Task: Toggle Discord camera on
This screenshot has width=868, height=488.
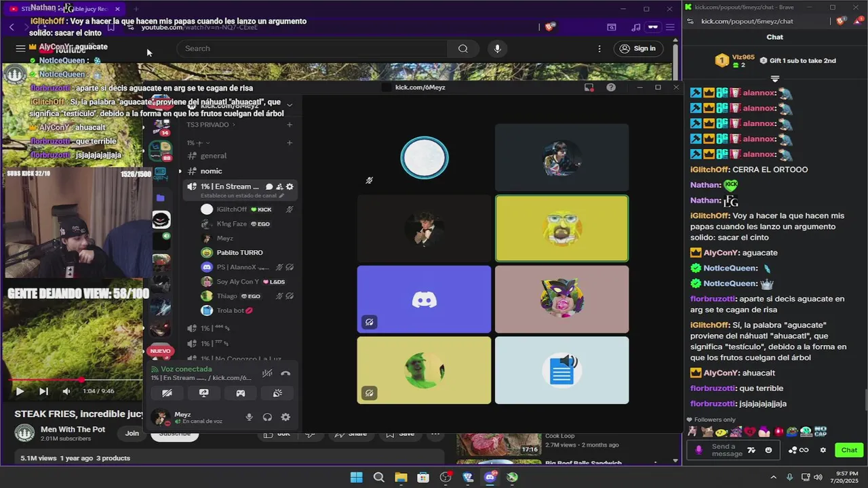Action: (x=167, y=392)
